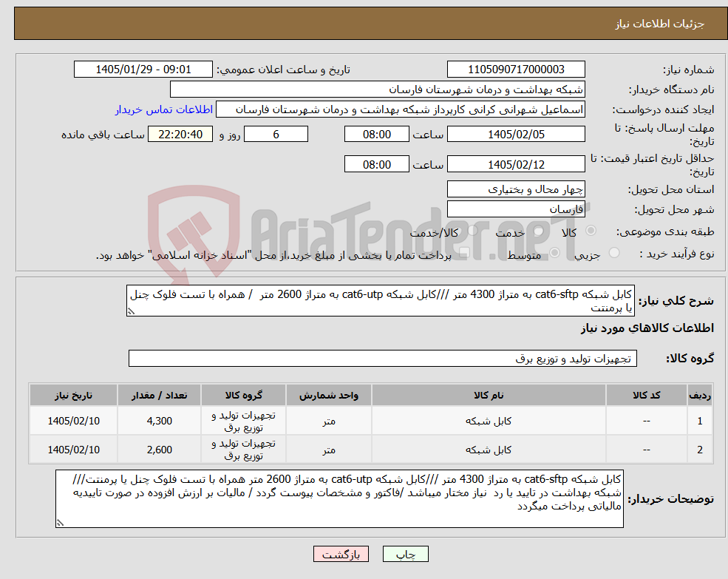Click the delivery city فارسان field

[x=516, y=209]
